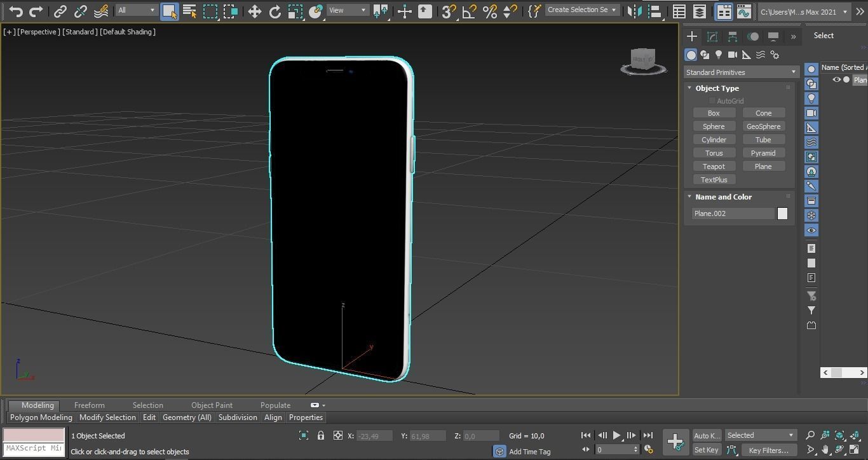Image resolution: width=868 pixels, height=460 pixels.
Task: Redo the last undone action
Action: coord(36,11)
